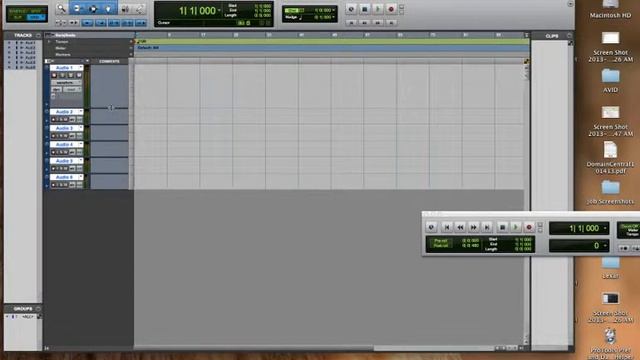Click Stop in floating Transport window
This screenshot has width=640, height=360.
click(502, 227)
